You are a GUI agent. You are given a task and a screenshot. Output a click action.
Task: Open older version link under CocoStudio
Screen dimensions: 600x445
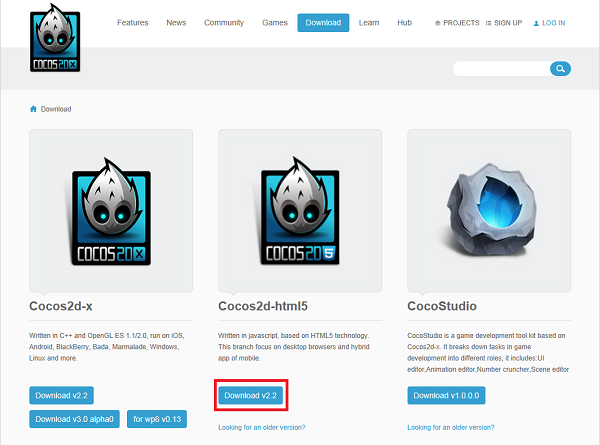[x=451, y=427]
